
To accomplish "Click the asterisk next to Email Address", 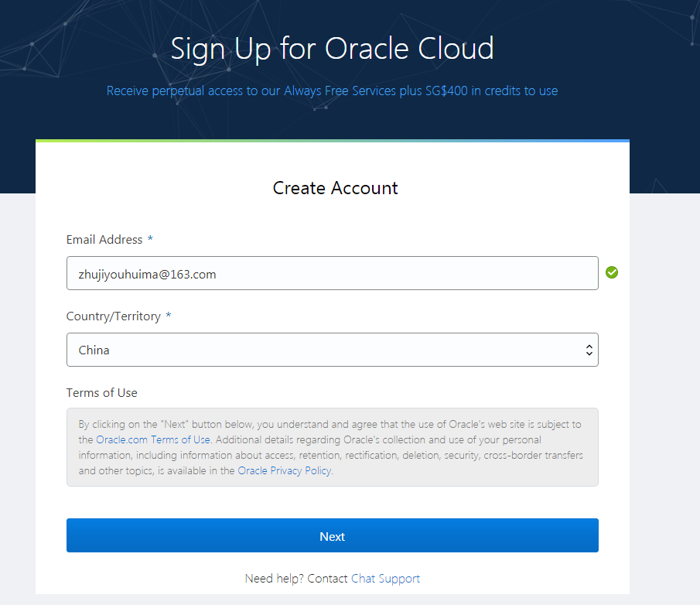I will [150, 240].
